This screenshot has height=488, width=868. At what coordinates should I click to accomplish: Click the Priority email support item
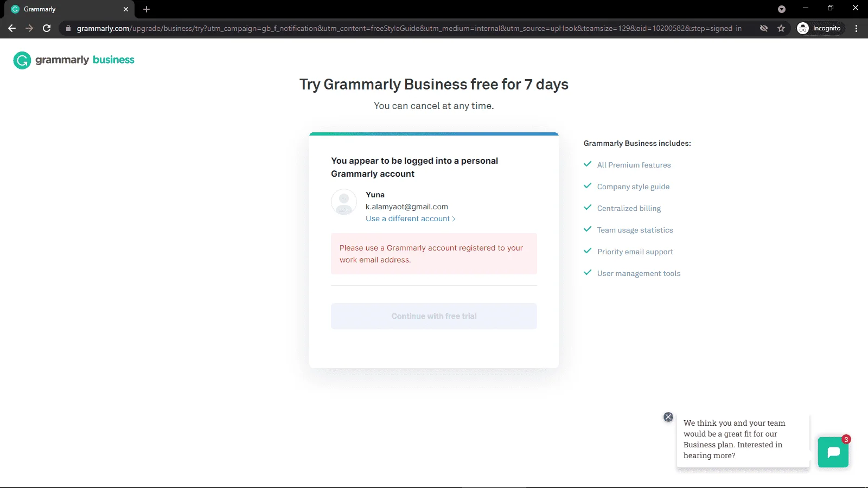coord(635,252)
